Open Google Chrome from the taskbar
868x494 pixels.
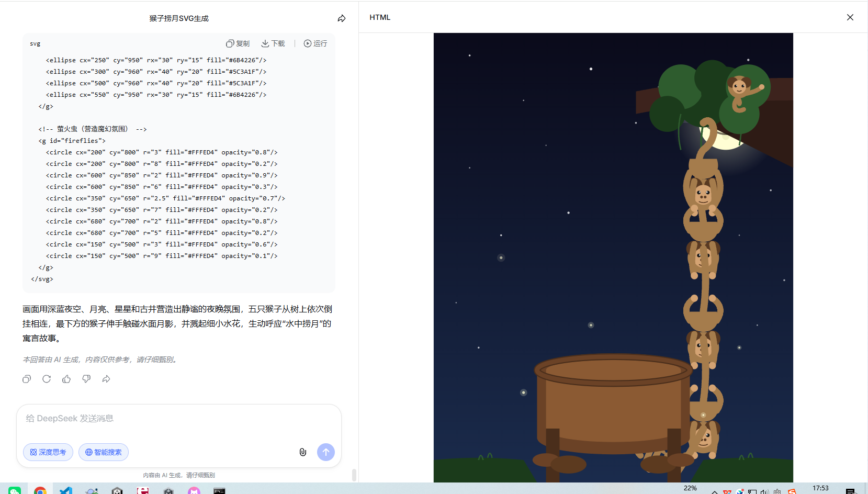coord(40,490)
